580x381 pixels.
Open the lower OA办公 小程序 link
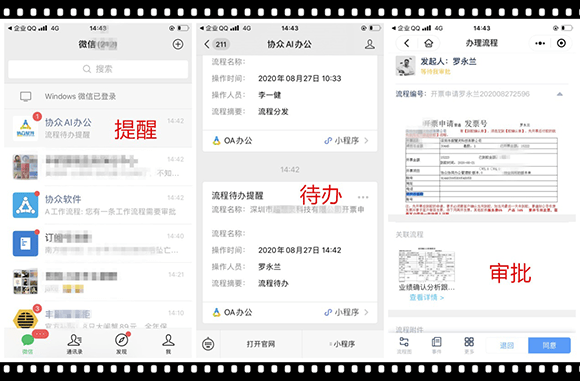(x=290, y=313)
